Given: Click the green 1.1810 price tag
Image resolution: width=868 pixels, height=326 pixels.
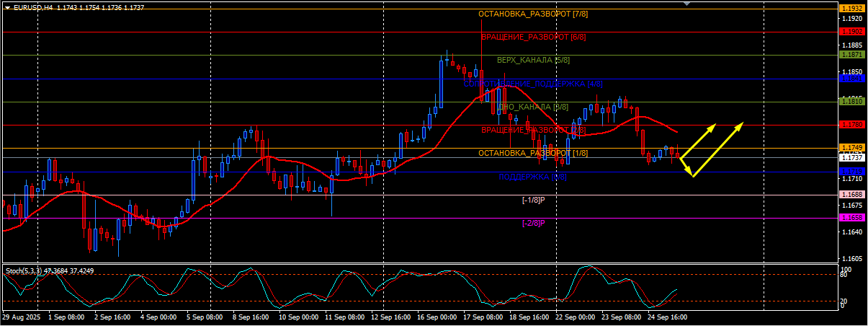Looking at the screenshot, I should (x=852, y=102).
